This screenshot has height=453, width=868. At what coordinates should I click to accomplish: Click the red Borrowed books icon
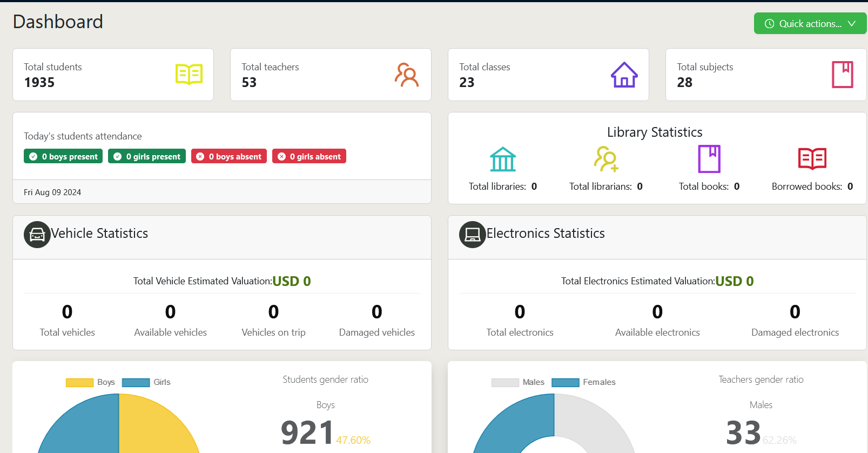pyautogui.click(x=812, y=159)
